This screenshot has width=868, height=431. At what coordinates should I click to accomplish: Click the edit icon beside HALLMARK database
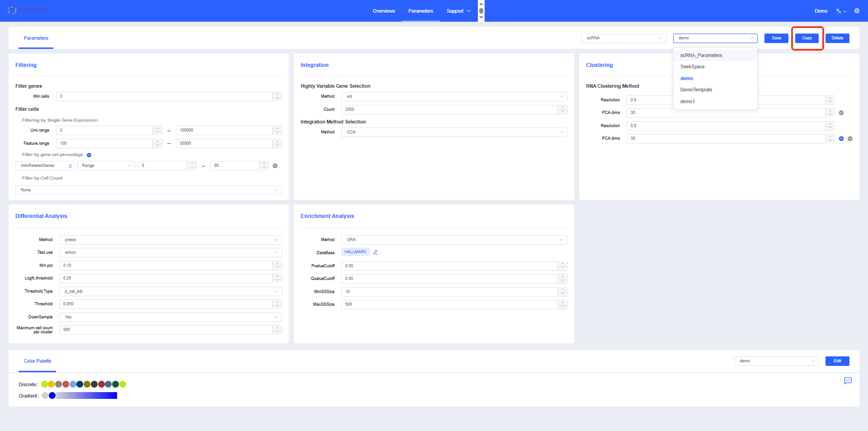point(376,252)
